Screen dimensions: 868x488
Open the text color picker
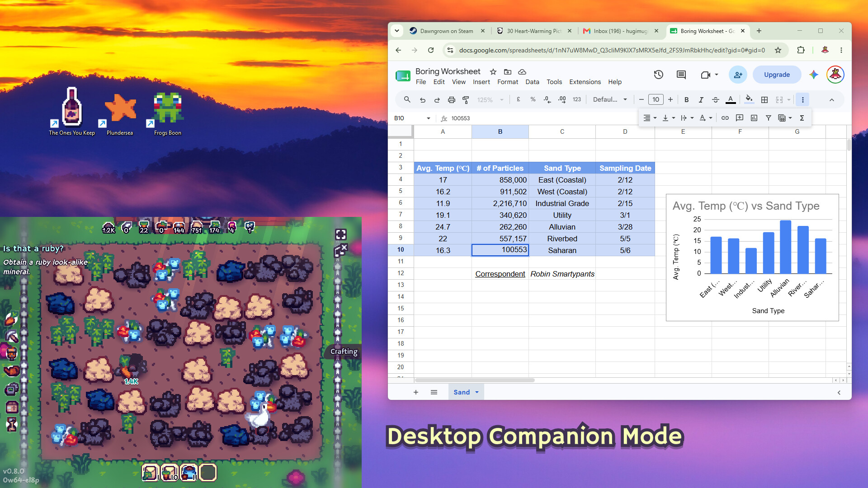(x=730, y=99)
